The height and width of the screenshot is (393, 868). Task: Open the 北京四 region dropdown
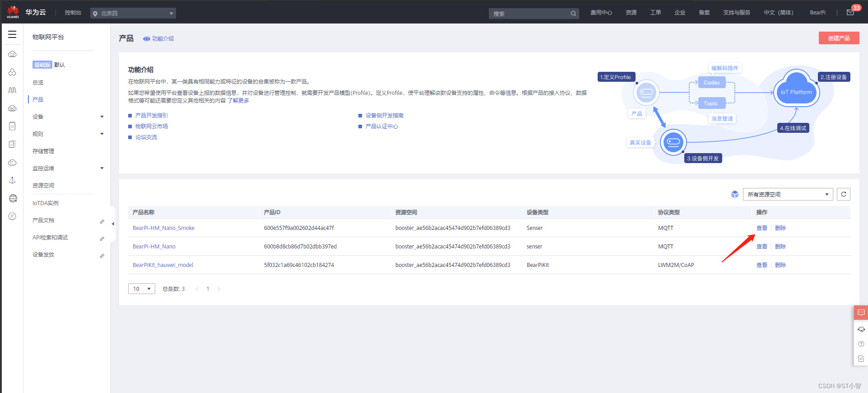click(133, 14)
